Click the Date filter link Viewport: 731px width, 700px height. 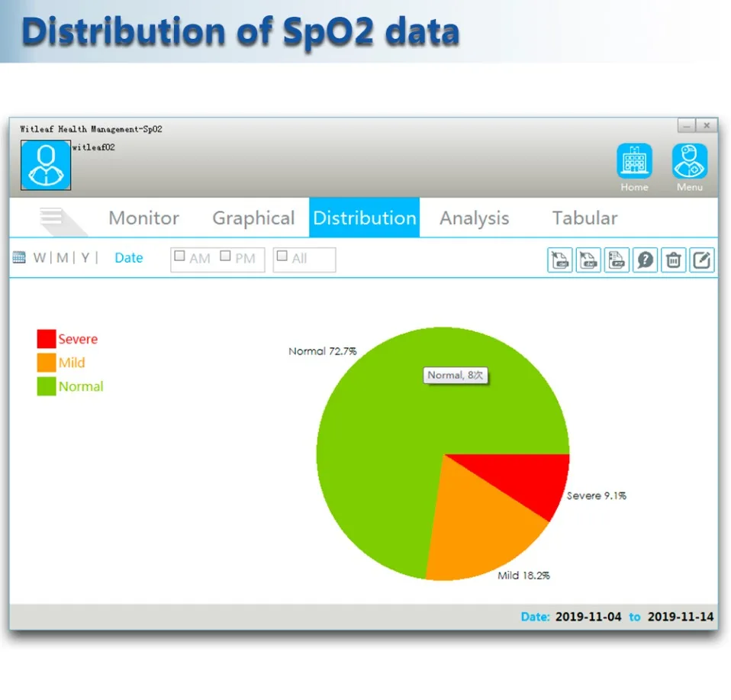coord(129,258)
